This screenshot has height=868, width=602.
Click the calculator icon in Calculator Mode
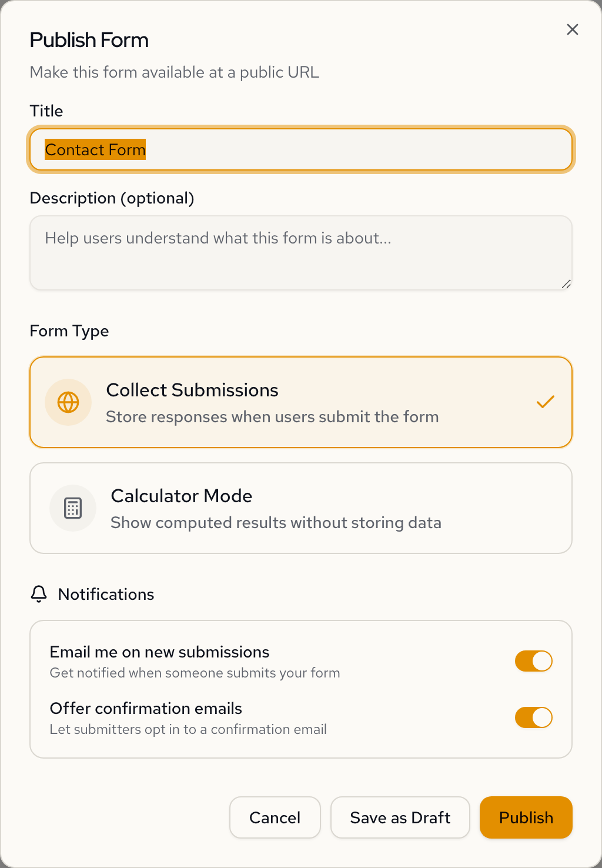click(73, 508)
